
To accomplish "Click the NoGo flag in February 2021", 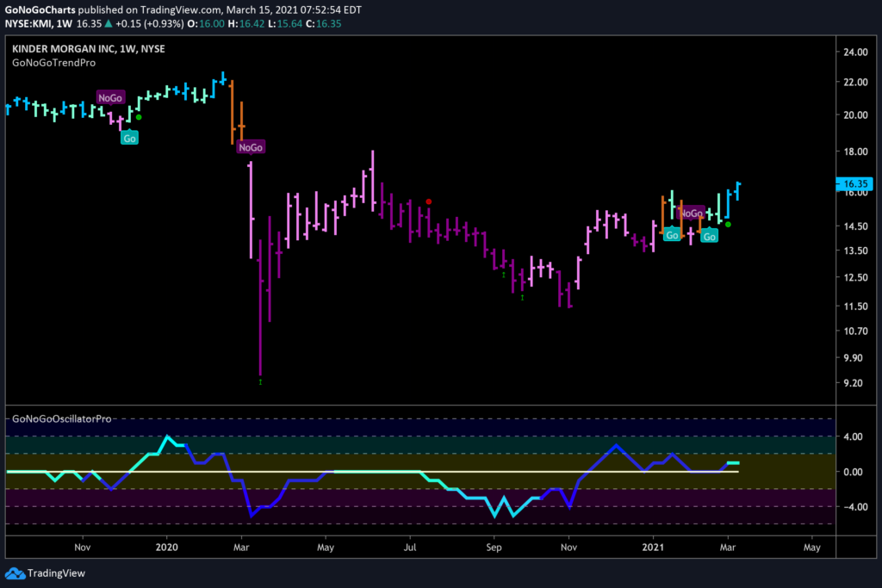I will (692, 213).
